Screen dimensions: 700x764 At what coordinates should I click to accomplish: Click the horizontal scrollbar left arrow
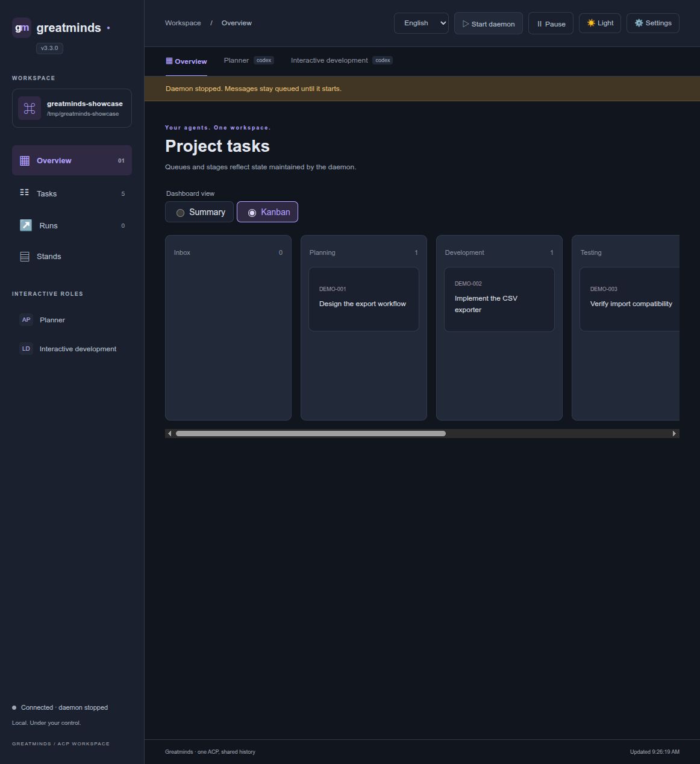(x=170, y=434)
